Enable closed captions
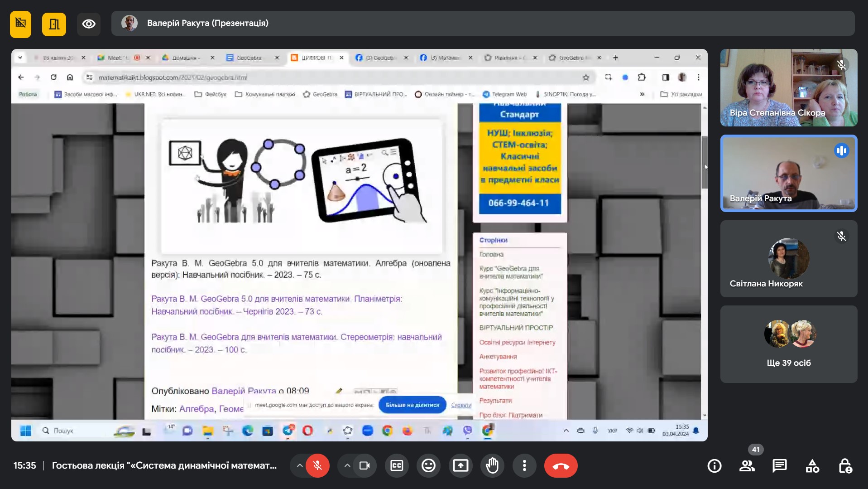 click(x=397, y=465)
